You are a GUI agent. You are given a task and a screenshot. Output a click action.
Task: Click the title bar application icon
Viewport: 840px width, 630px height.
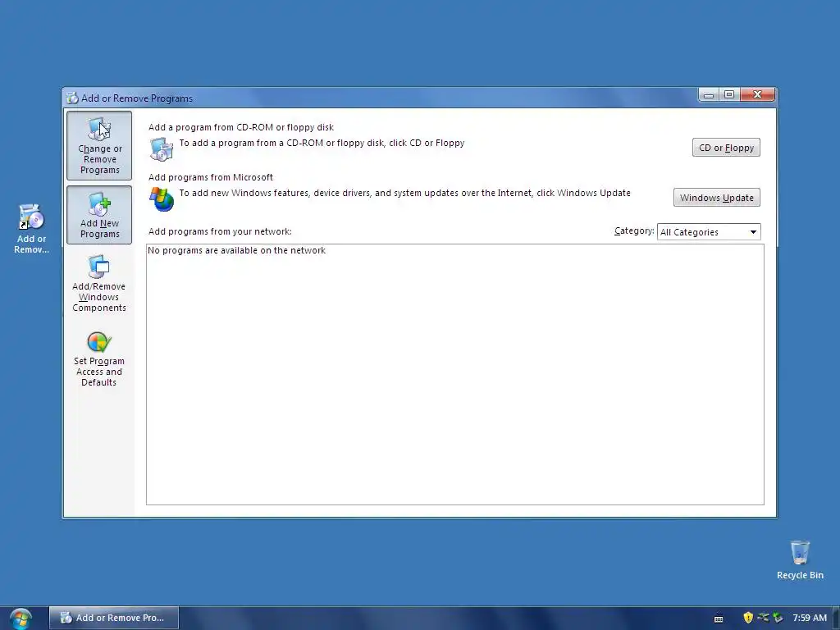(x=72, y=98)
